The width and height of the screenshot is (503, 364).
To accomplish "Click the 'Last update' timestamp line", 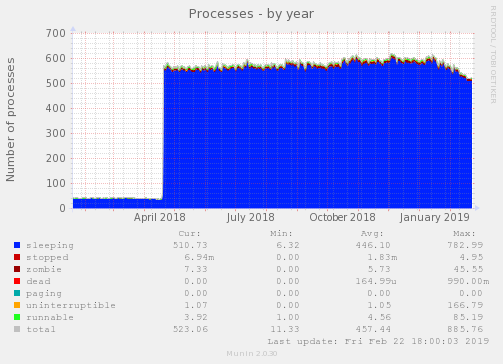I will (x=378, y=341).
